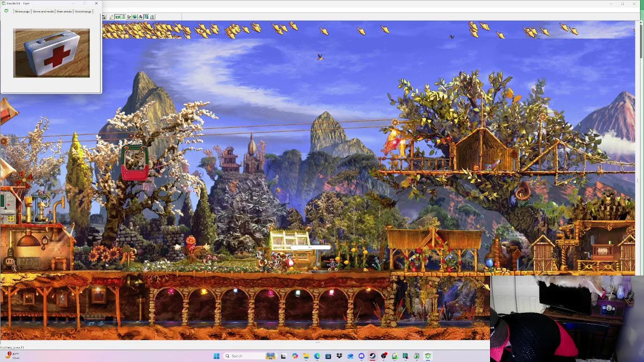Open File Explorer from the taskbar

306,356
